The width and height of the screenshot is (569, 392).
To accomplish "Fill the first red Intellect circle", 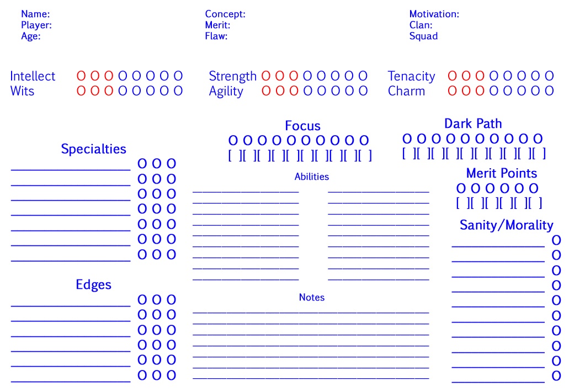I will 81,76.
